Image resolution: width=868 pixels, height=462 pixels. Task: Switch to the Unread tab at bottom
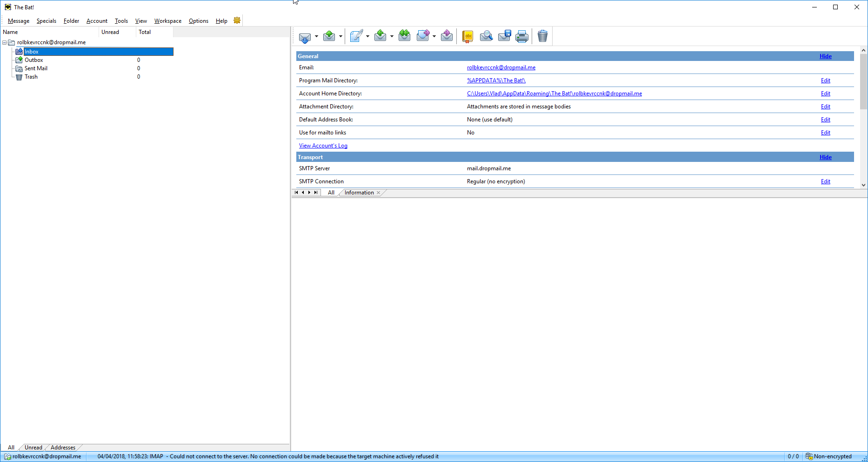33,448
